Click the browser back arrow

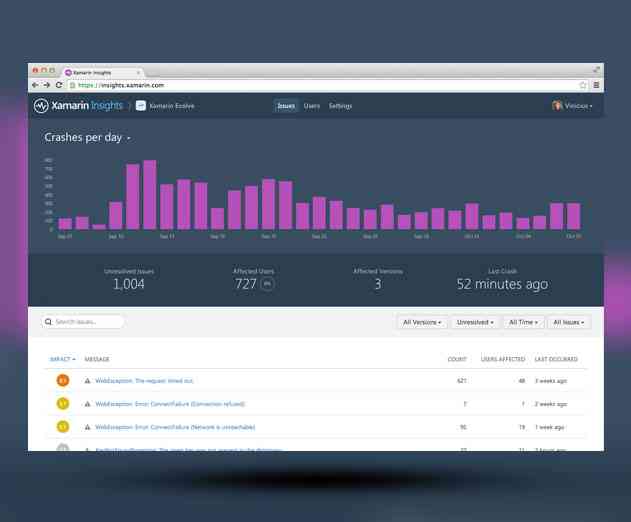(x=35, y=85)
